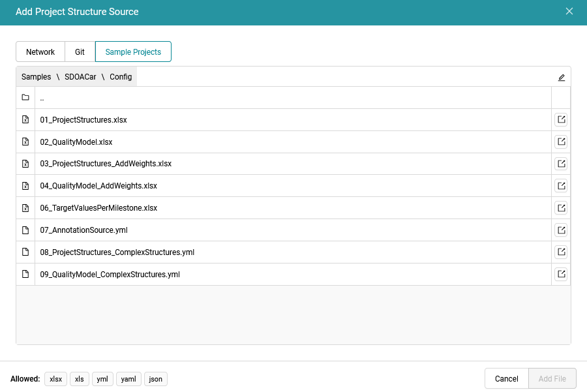Click Config in the breadcrumb path
Viewport: 587px width, 392px height.
click(121, 77)
